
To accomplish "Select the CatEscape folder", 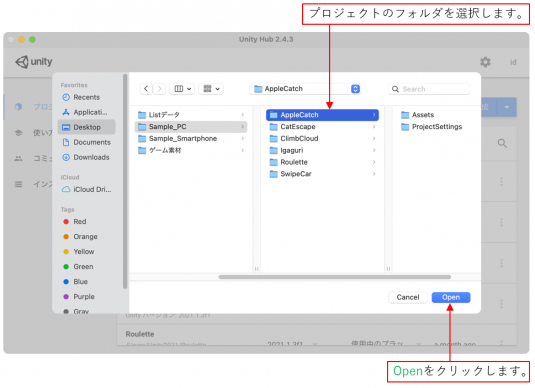I will point(322,127).
